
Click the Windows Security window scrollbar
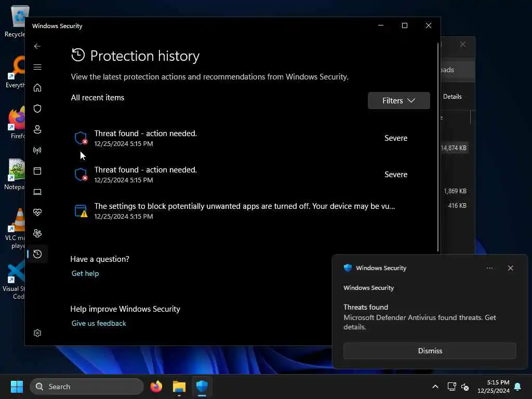tap(437, 148)
